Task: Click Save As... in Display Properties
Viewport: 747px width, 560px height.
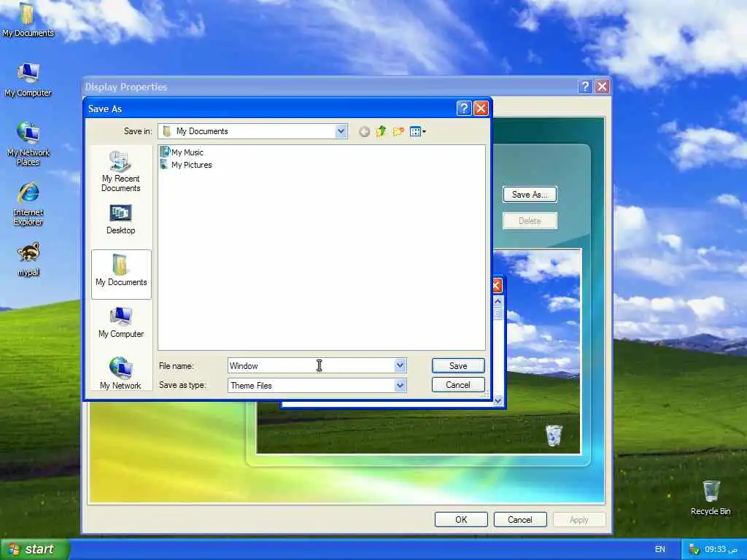Action: 530,194
